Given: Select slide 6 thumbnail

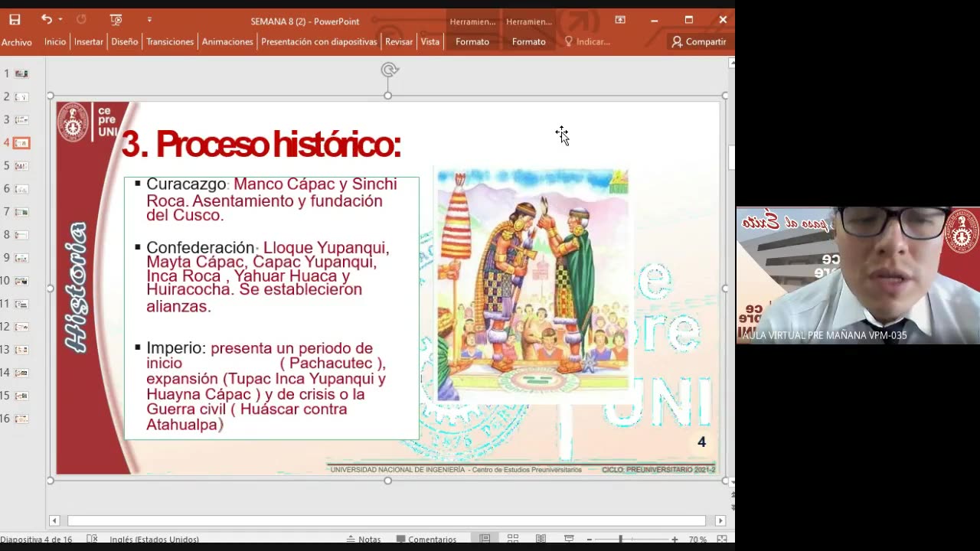Looking at the screenshot, I should [21, 188].
